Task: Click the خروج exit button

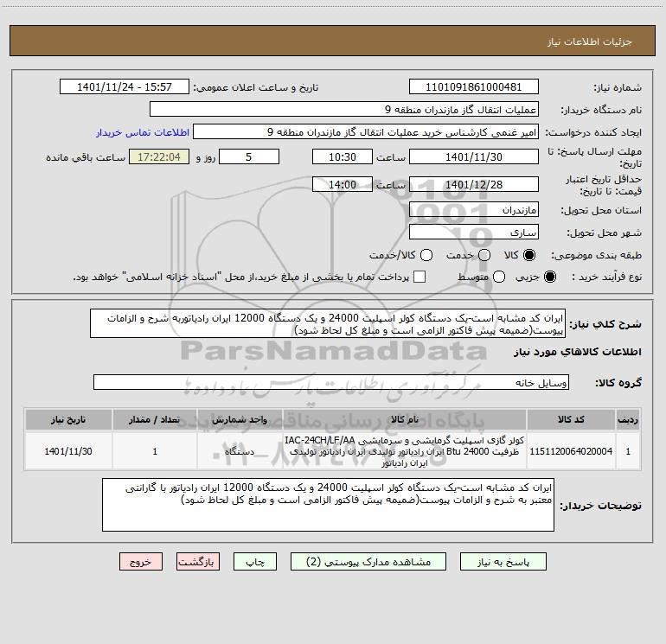Action: (x=141, y=562)
